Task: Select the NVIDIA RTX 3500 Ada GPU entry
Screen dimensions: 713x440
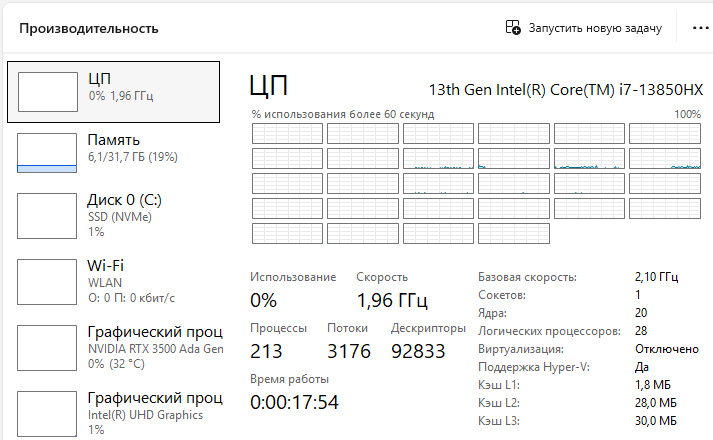Action: point(113,348)
